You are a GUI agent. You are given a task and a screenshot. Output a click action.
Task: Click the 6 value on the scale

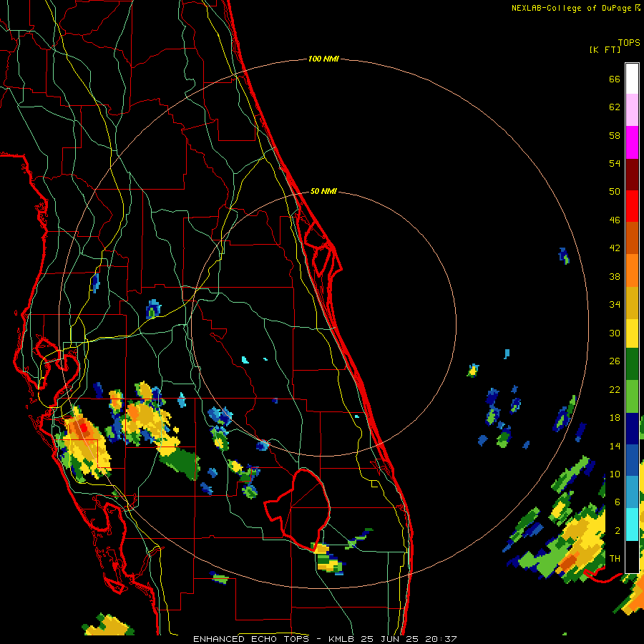coord(618,502)
